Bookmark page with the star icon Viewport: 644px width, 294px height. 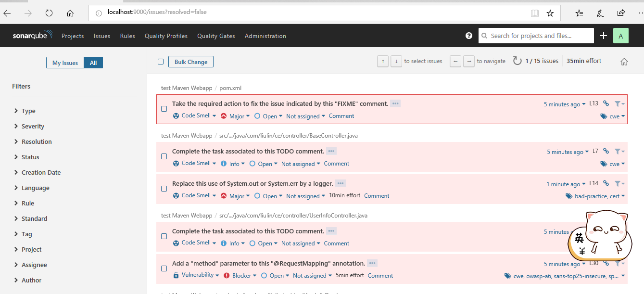point(550,13)
